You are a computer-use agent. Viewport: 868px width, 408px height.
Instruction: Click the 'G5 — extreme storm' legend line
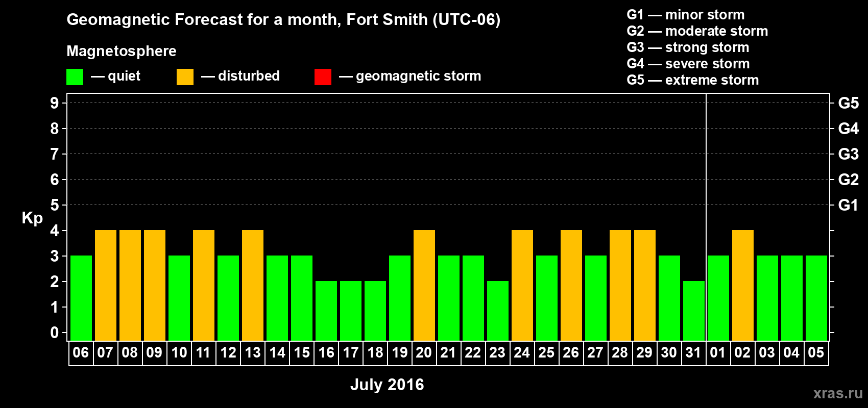[x=693, y=80]
